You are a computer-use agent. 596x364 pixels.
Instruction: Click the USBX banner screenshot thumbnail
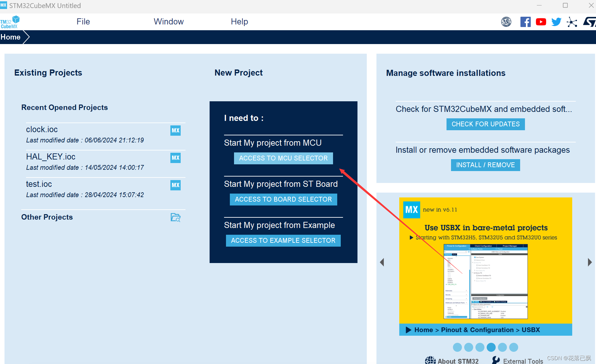486,281
